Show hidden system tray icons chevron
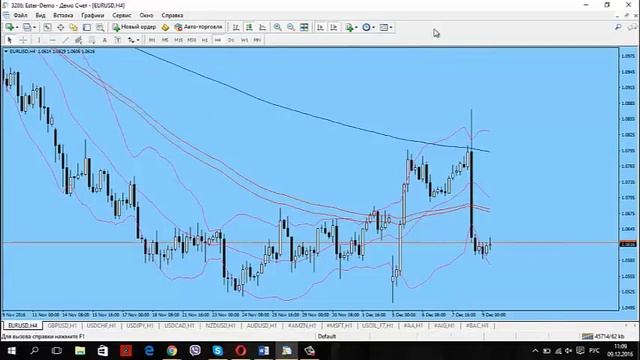This screenshot has height=360, width=640. click(535, 351)
